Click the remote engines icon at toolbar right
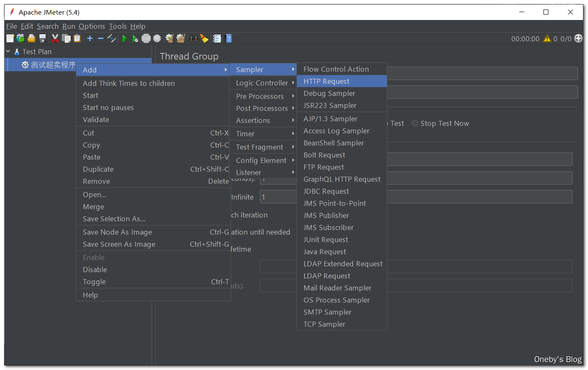The image size is (588, 370). point(578,38)
